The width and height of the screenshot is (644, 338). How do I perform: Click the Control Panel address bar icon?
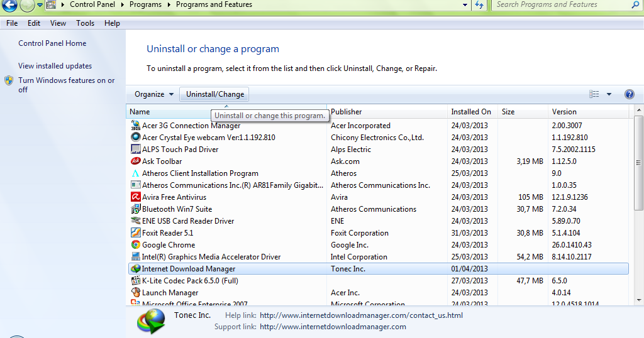[x=51, y=5]
